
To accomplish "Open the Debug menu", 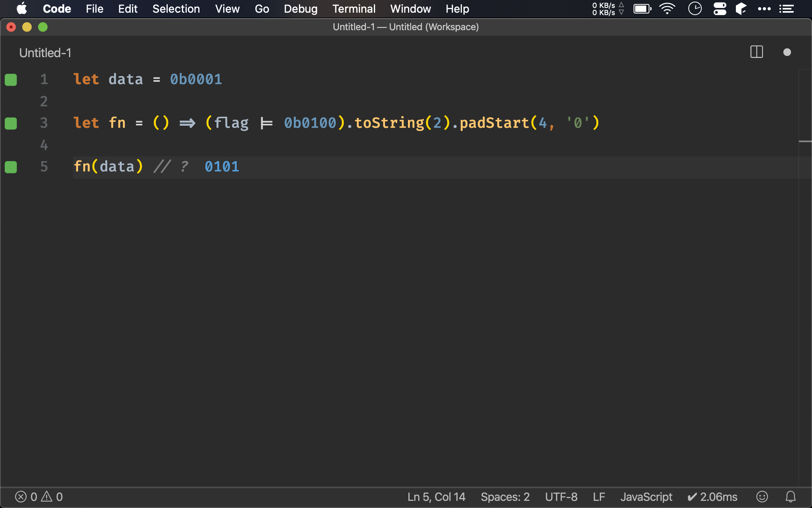I will click(x=301, y=9).
